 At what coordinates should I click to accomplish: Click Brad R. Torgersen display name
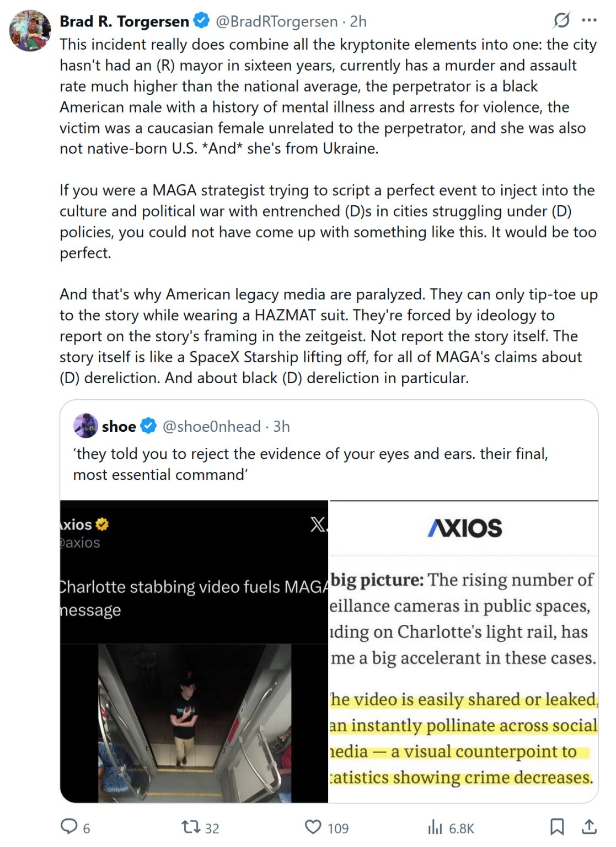124,22
